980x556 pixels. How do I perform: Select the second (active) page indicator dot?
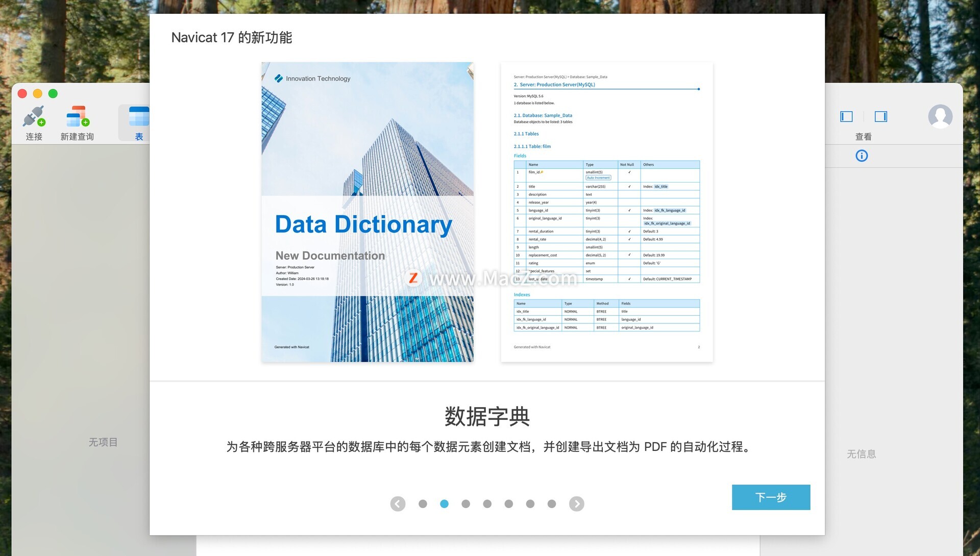click(x=444, y=503)
